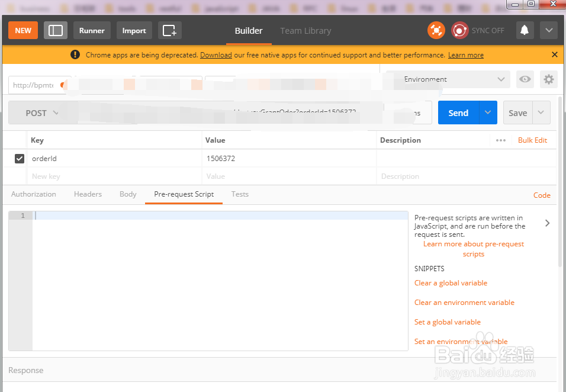This screenshot has height=392, width=566.
Task: Expand the Send options arrow
Action: [x=488, y=113]
